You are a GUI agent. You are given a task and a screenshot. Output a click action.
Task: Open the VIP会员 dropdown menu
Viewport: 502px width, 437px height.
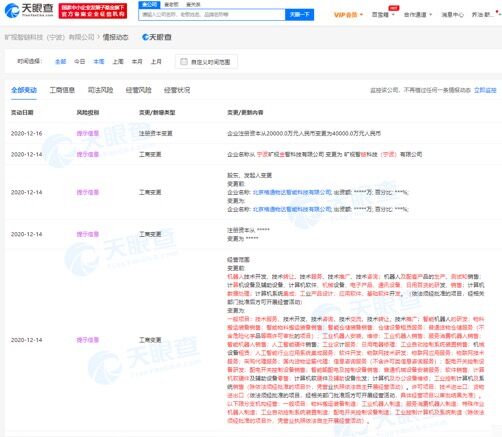point(348,15)
